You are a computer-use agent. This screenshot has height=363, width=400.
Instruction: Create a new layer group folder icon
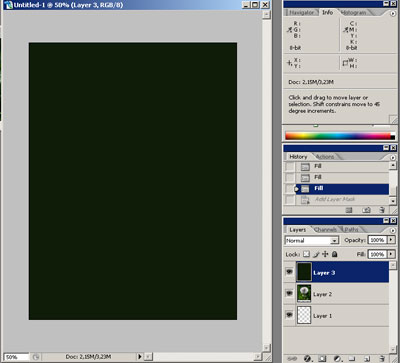[x=352, y=359]
